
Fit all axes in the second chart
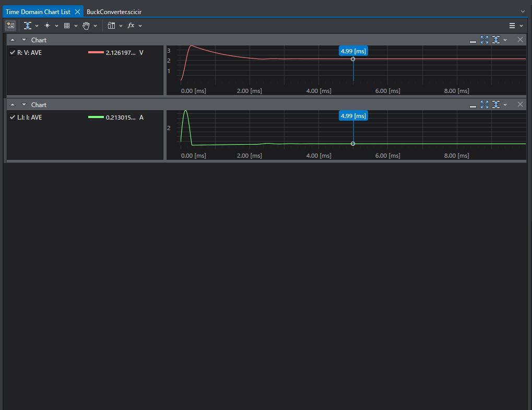pos(484,104)
